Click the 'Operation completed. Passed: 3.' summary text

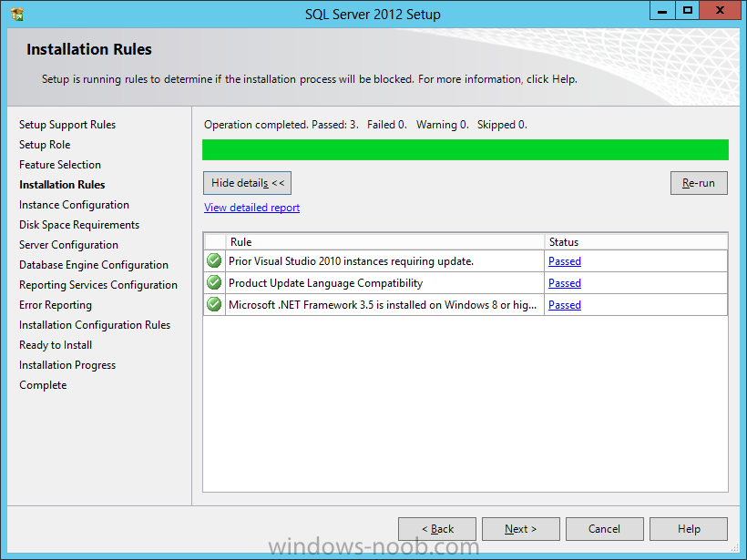[281, 125]
